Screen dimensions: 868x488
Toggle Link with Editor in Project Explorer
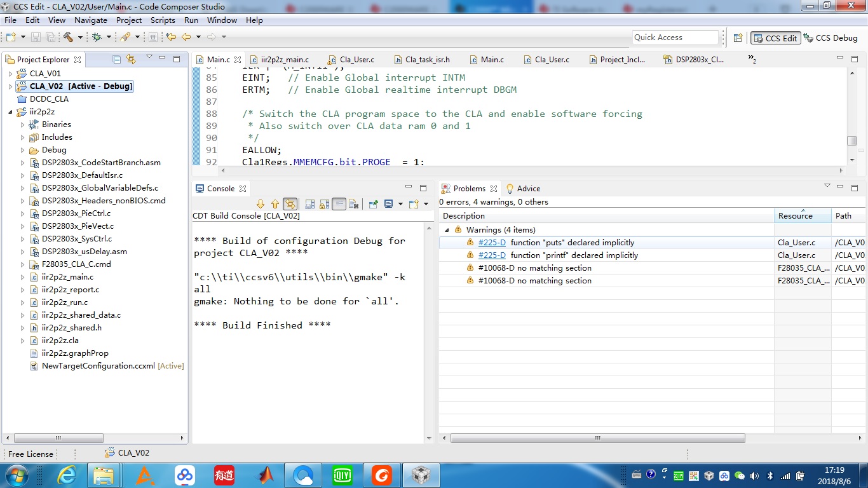click(x=131, y=59)
